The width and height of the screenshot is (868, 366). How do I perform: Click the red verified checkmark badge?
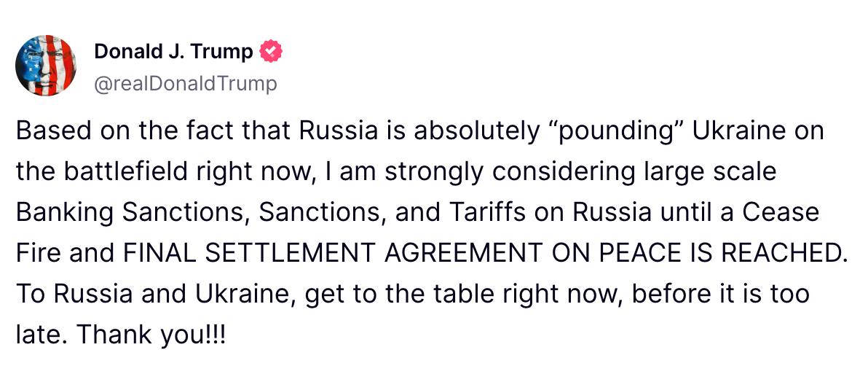point(271,52)
